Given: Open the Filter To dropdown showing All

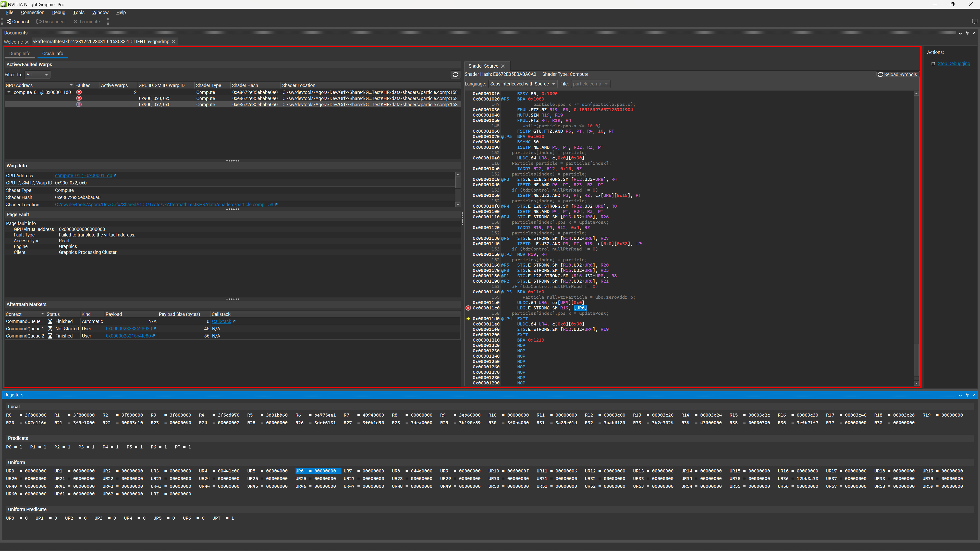Looking at the screenshot, I should [37, 74].
